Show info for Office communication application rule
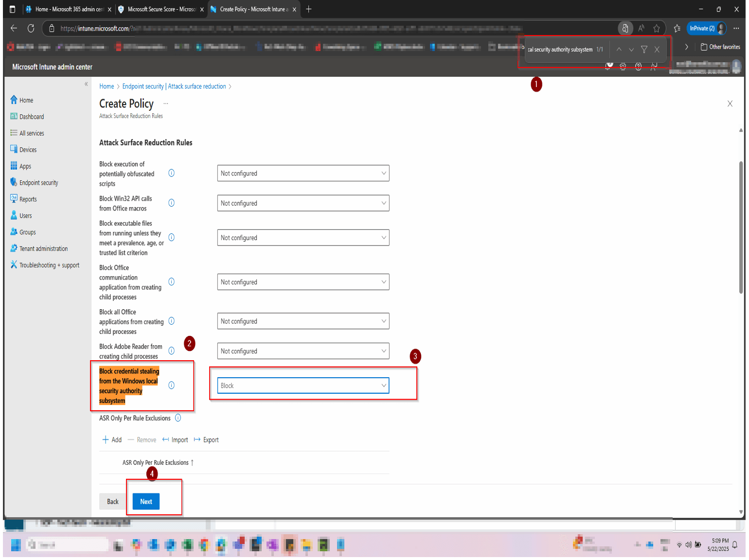This screenshot has height=560, width=749. click(x=172, y=282)
